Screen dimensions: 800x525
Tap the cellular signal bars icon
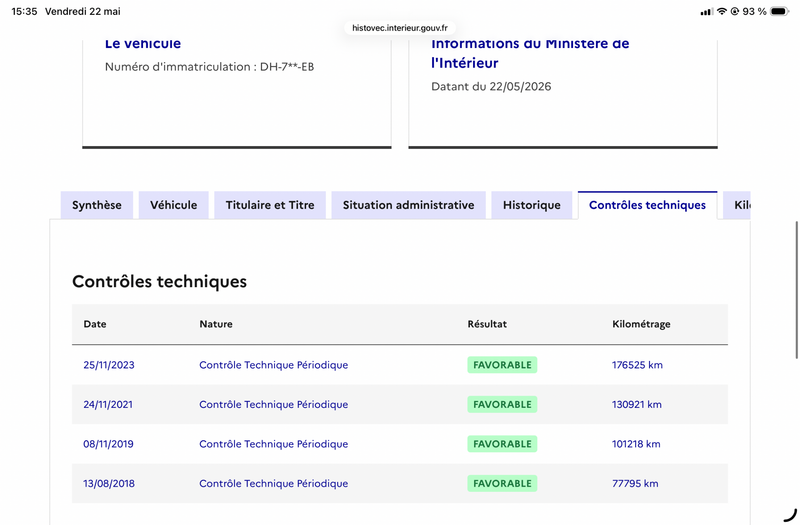click(x=707, y=12)
